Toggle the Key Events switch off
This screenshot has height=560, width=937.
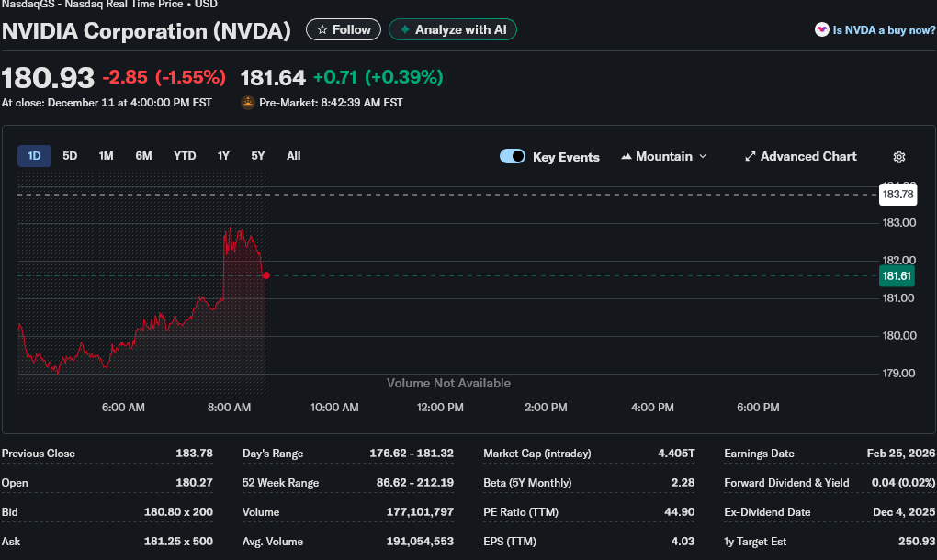point(512,156)
